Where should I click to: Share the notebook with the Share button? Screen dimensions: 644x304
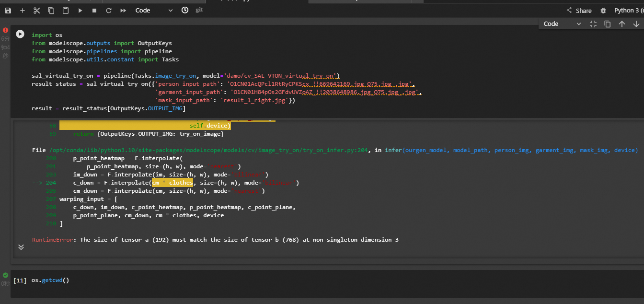coord(579,11)
